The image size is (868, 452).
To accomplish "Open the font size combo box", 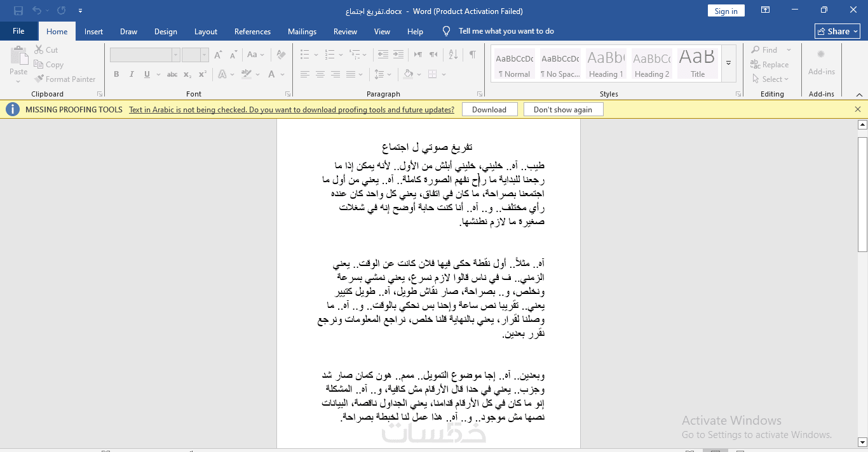I will pyautogui.click(x=195, y=55).
